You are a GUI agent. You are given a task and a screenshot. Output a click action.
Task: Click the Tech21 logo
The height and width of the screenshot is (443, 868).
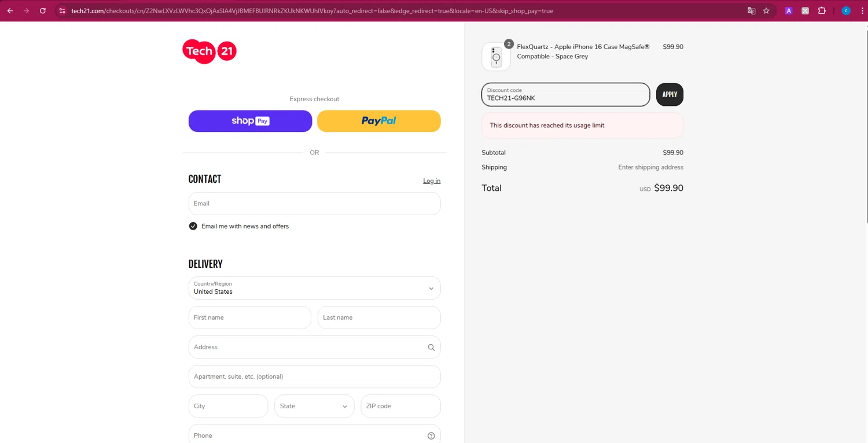coord(209,51)
